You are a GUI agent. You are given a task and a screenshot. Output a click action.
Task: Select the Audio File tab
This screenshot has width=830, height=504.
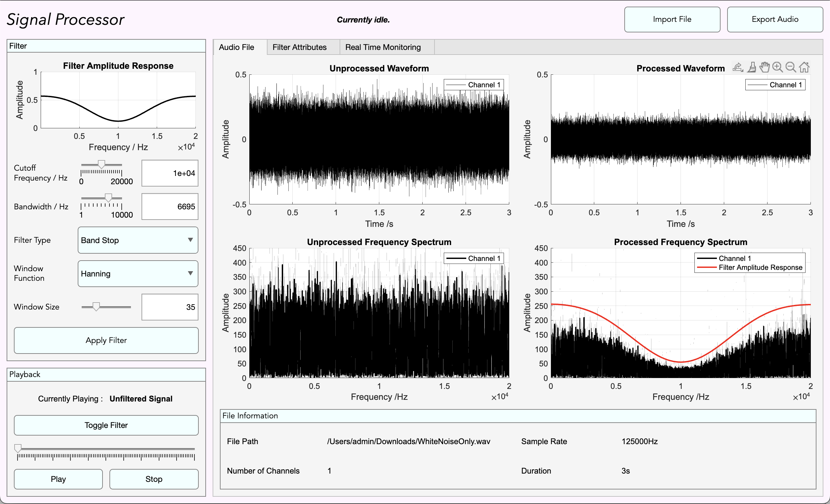(236, 47)
